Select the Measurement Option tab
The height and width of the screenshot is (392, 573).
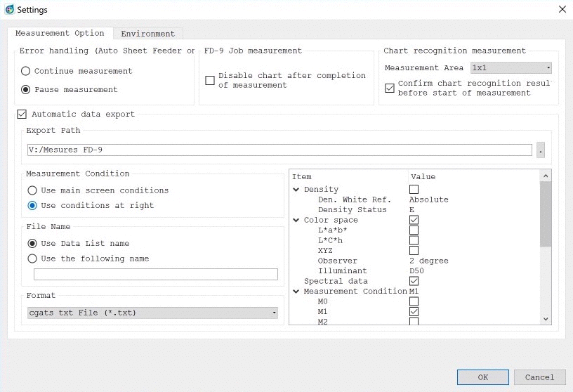tap(60, 33)
